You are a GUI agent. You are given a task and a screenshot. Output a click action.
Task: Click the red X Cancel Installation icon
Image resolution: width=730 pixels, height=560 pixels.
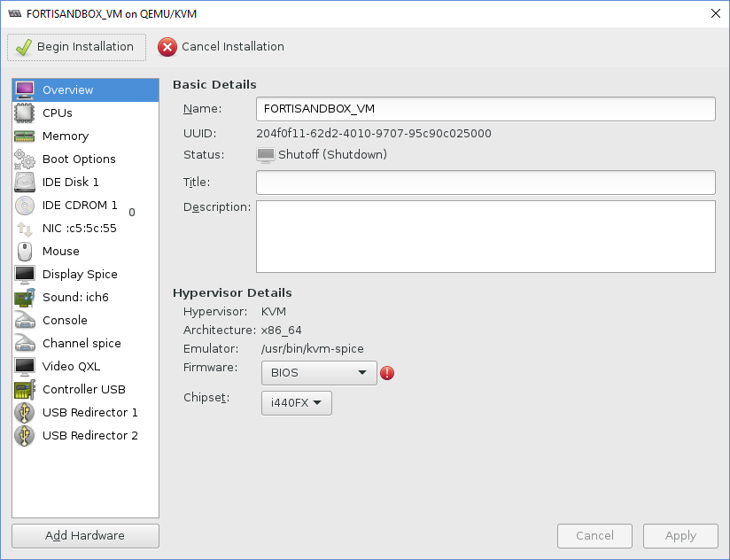pyautogui.click(x=167, y=47)
